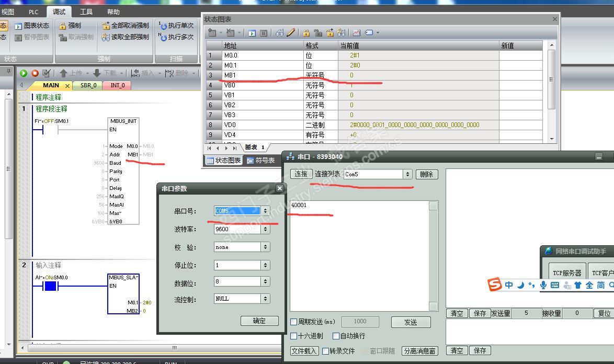Click the Chart Status icon in ribbon
The height and width of the screenshot is (364, 614).
pyautogui.click(x=18, y=26)
